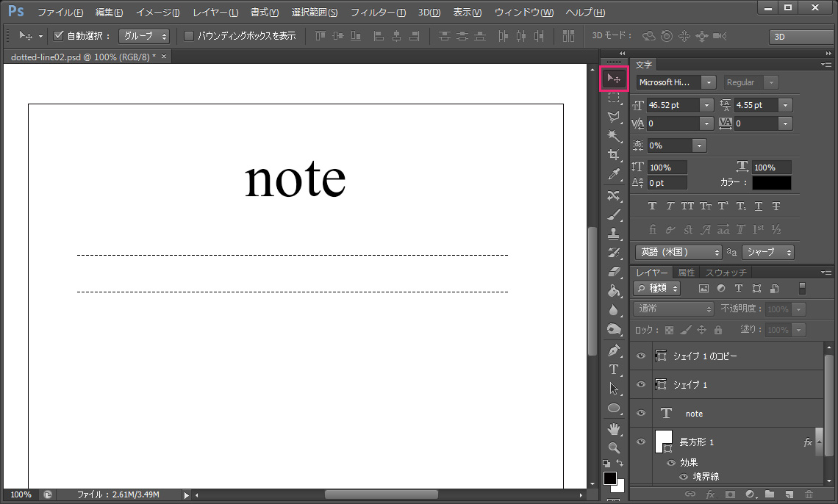Open the グループ auto-select dropdown
This screenshot has width=838, height=504.
pyautogui.click(x=144, y=36)
